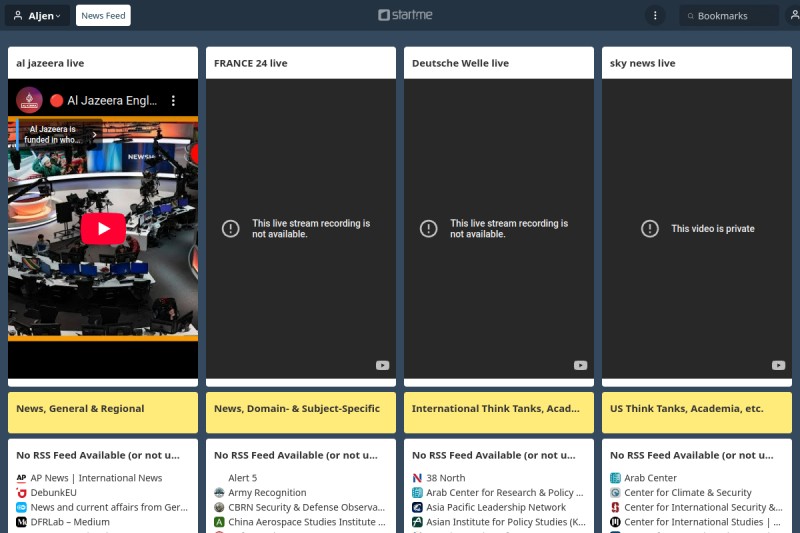Click Center for International Studies favicon

coord(615,522)
